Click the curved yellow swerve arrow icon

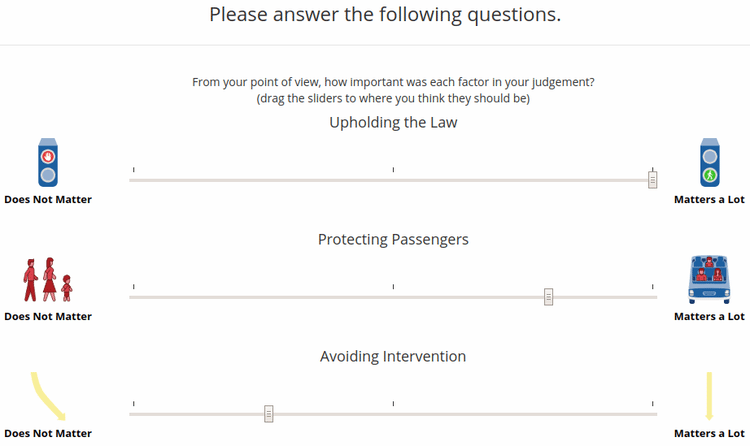pyautogui.click(x=48, y=396)
